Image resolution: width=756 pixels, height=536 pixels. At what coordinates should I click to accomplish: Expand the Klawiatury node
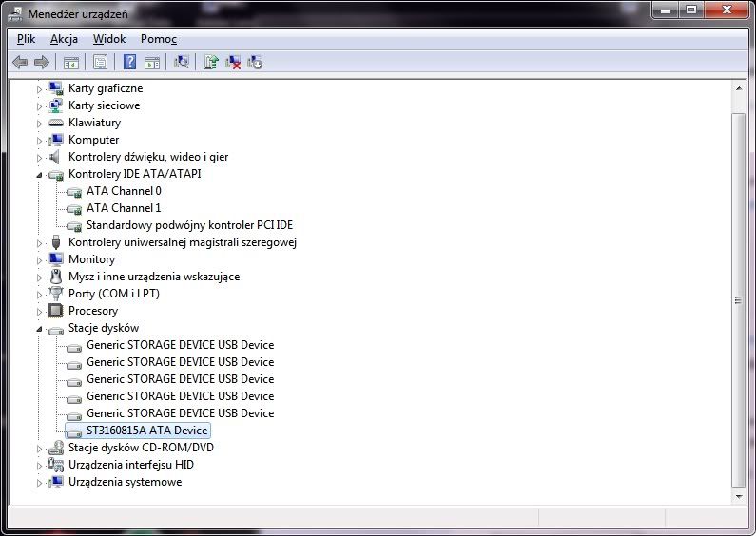[40, 124]
